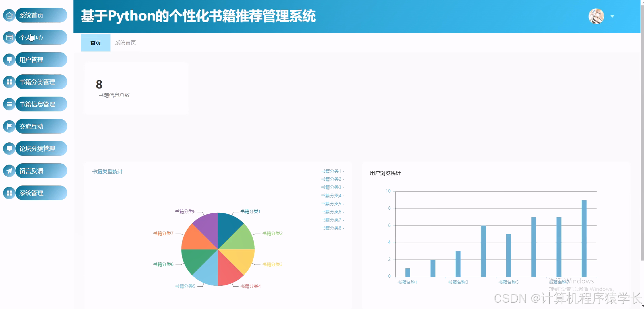The width and height of the screenshot is (644, 309).
Task: Click the yellow 书籍分类3 pie slice
Action: click(x=241, y=259)
